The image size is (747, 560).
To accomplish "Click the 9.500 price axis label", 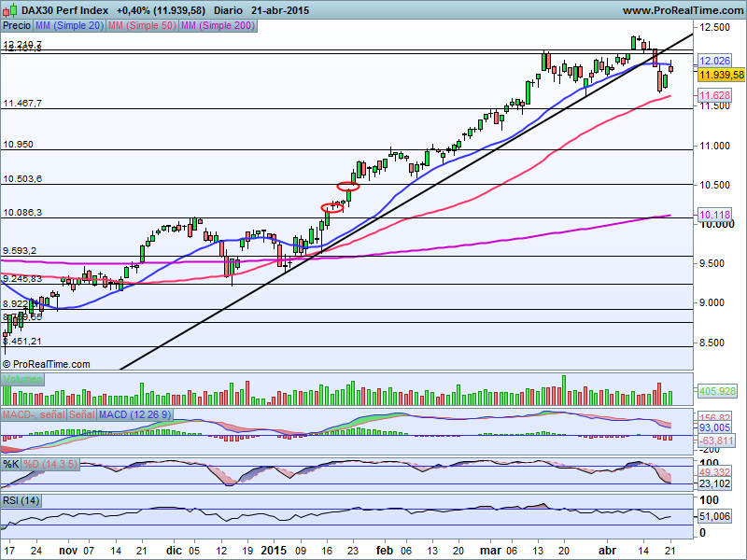I will click(x=712, y=263).
